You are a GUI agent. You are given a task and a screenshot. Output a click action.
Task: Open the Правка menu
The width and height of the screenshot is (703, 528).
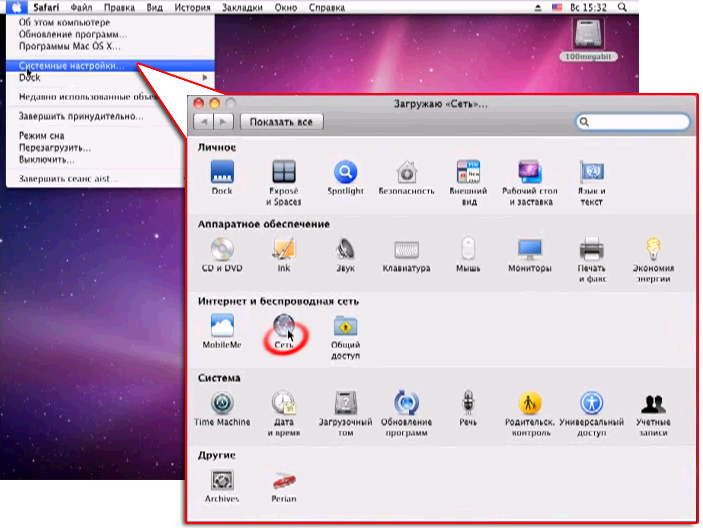pos(119,8)
